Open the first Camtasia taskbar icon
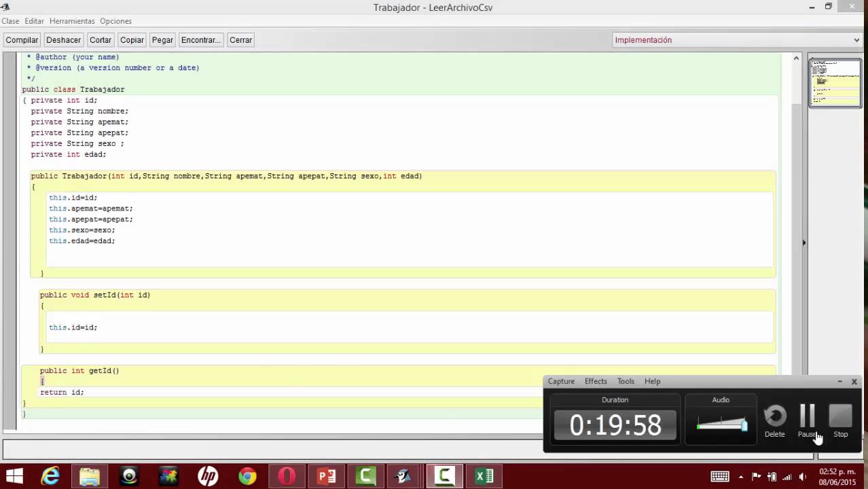 (x=366, y=476)
